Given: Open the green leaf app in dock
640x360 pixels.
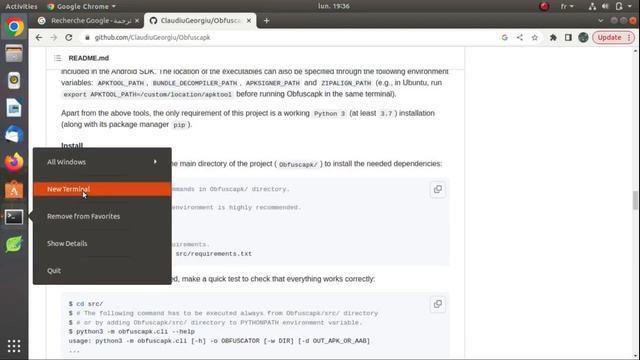Looking at the screenshot, I should pyautogui.click(x=14, y=244).
